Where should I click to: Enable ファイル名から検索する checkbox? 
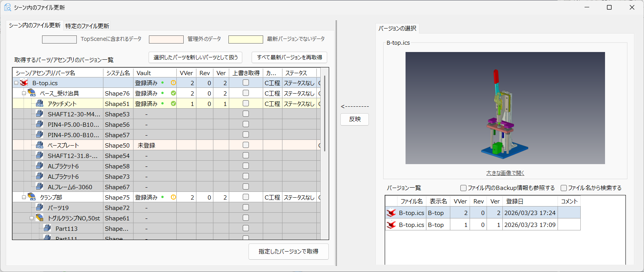pyautogui.click(x=564, y=188)
